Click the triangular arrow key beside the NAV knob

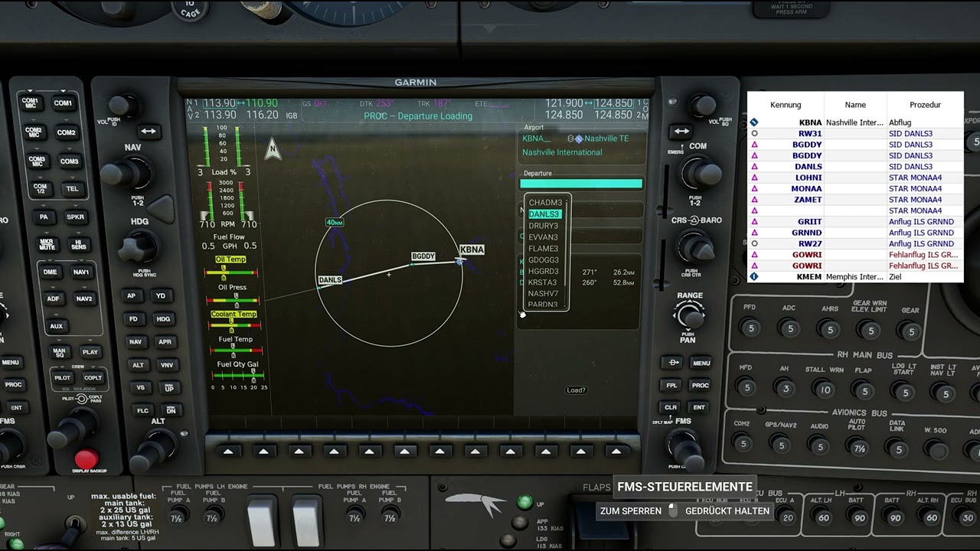point(162,209)
